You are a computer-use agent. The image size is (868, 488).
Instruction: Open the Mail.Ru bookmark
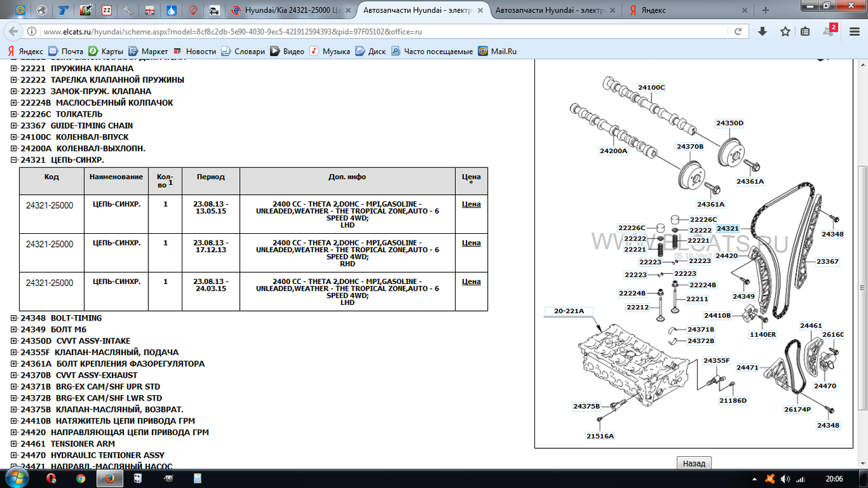[497, 52]
